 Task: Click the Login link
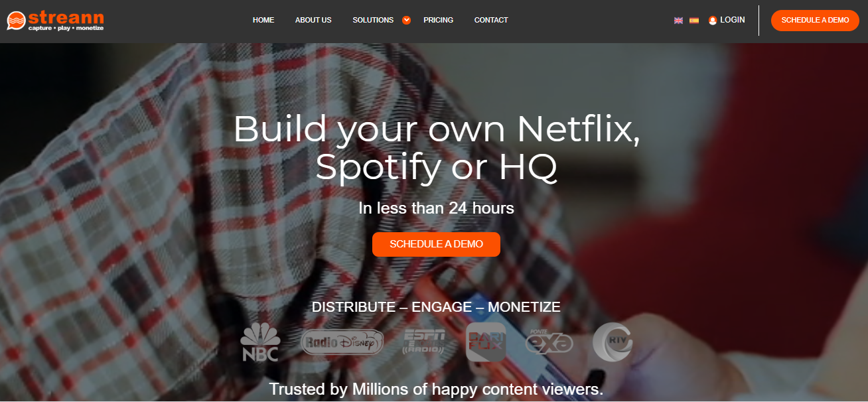[x=733, y=20]
